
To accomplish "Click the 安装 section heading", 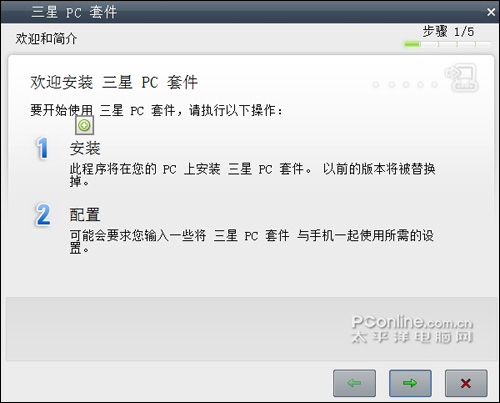I will pos(85,148).
